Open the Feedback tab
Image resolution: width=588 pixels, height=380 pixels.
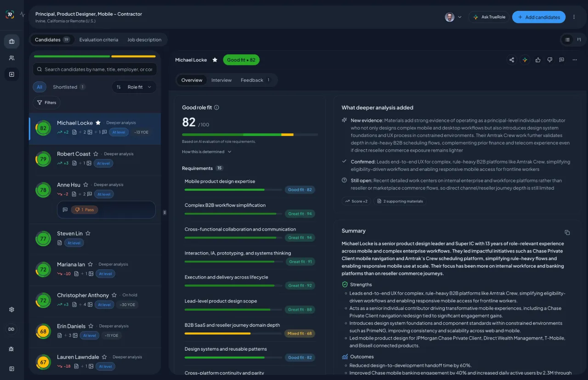[255, 80]
